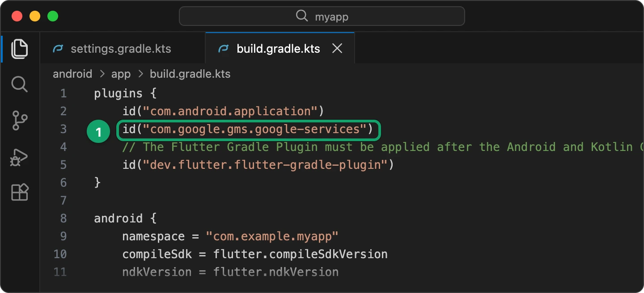Click flutter.compileSdkVersion on line 10
Image resolution: width=644 pixels, height=293 pixels.
point(300,254)
